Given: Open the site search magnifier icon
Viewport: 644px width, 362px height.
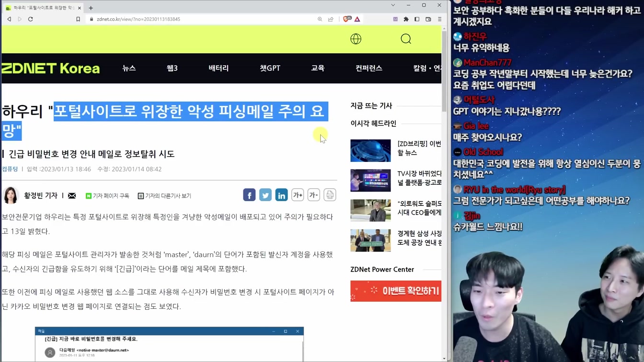Looking at the screenshot, I should pos(406,39).
